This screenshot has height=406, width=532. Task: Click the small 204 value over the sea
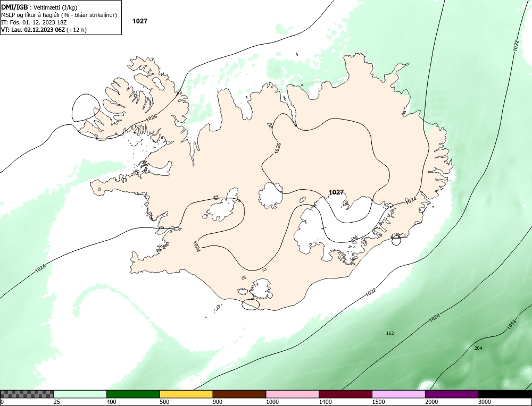(x=478, y=348)
